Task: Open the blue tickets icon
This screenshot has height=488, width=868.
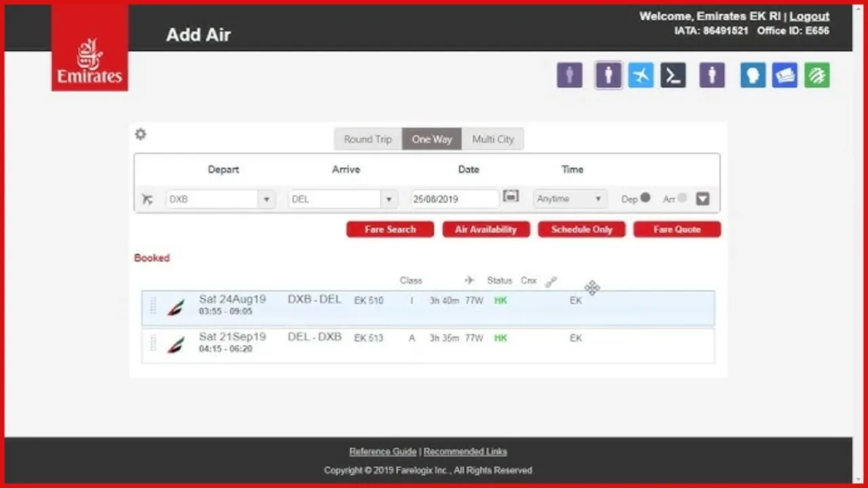Action: pos(785,75)
